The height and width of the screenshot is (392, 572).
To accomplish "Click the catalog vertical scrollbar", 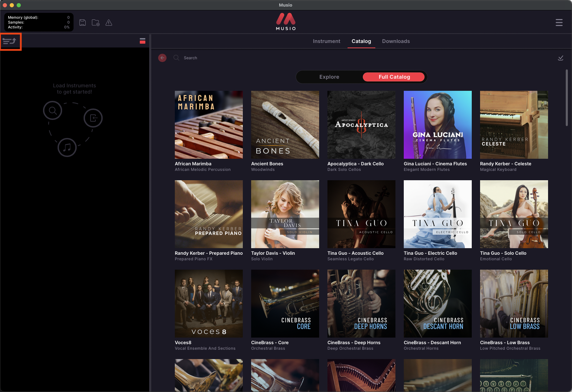I will point(567,98).
